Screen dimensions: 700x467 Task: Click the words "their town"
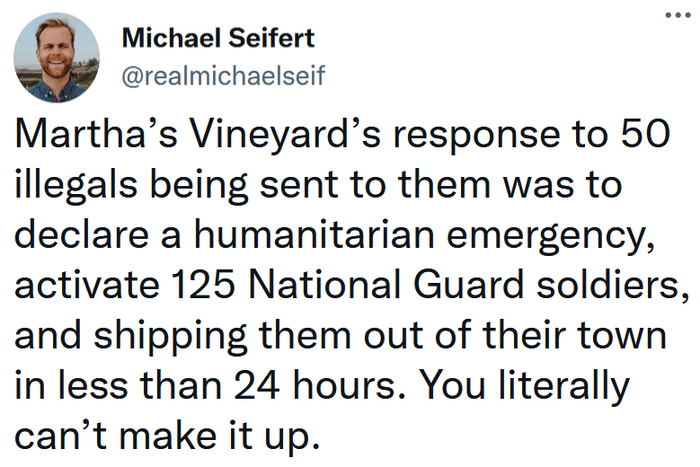point(587,335)
